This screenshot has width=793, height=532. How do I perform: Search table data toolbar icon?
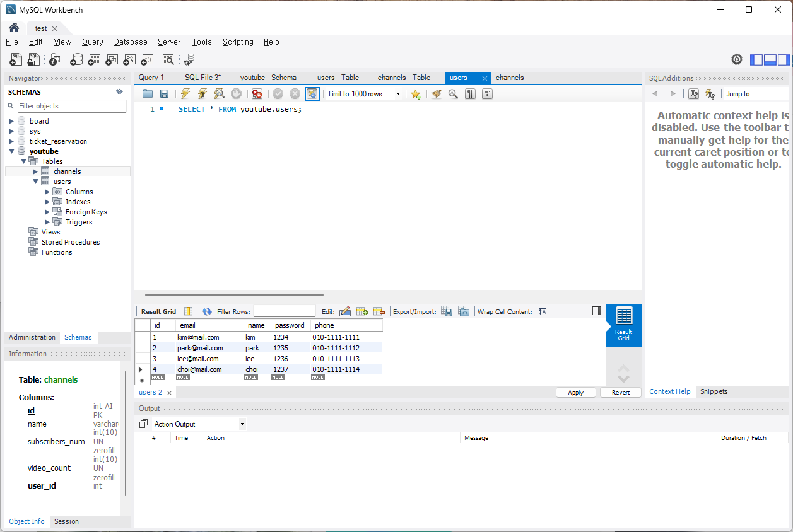click(168, 59)
